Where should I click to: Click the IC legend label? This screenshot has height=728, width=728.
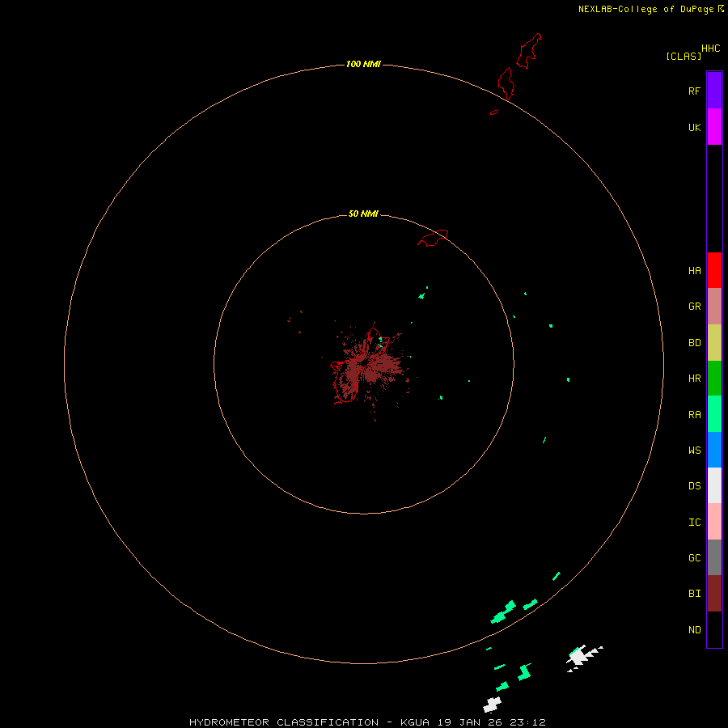point(694,523)
